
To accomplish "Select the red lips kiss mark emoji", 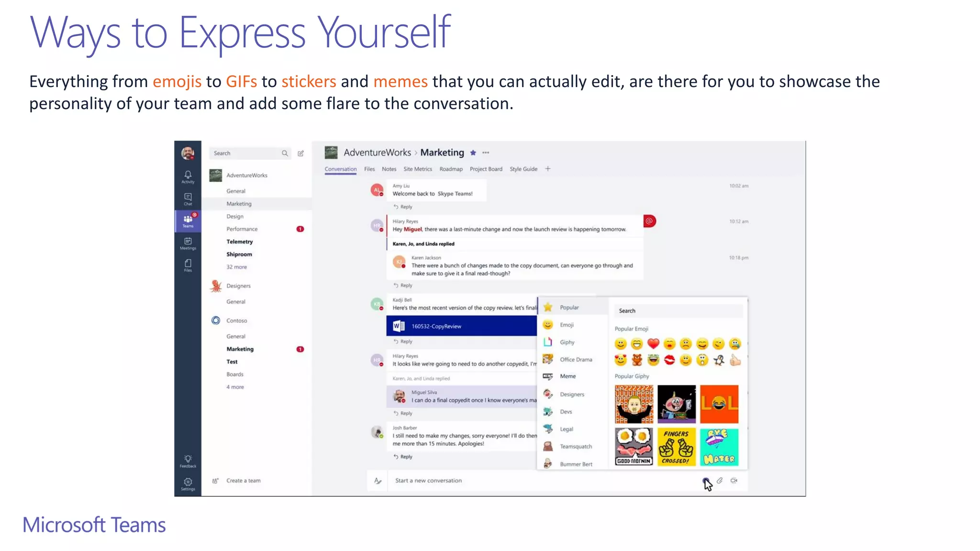I will (x=669, y=360).
